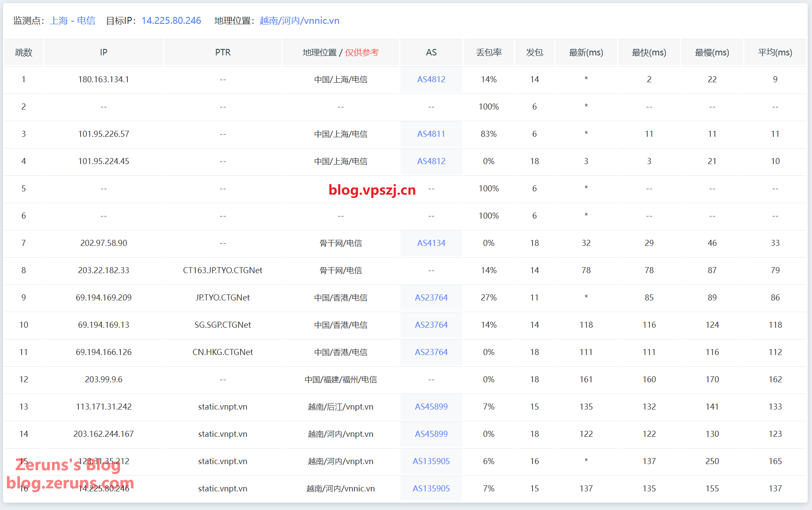The width and height of the screenshot is (812, 510).
Task: Select the 平均(ms) column header
Action: pos(775,52)
